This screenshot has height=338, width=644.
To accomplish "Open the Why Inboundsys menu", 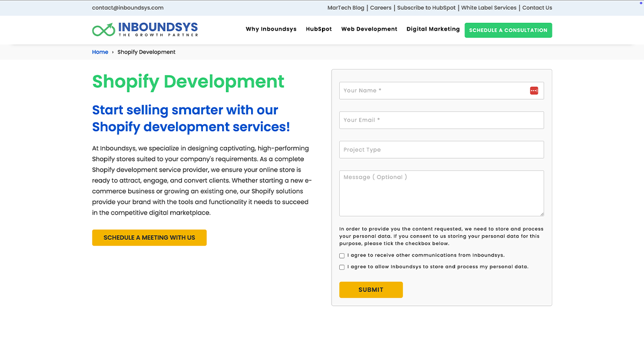I will click(271, 30).
